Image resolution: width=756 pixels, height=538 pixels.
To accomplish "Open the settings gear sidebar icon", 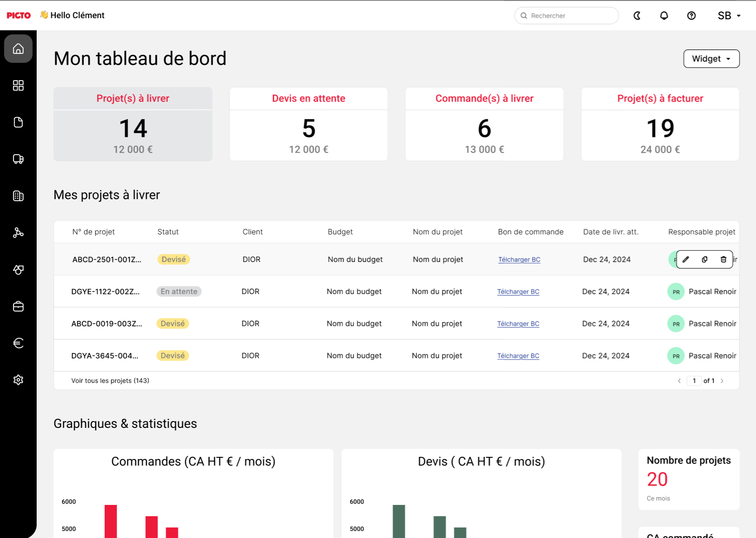I will coord(18,380).
